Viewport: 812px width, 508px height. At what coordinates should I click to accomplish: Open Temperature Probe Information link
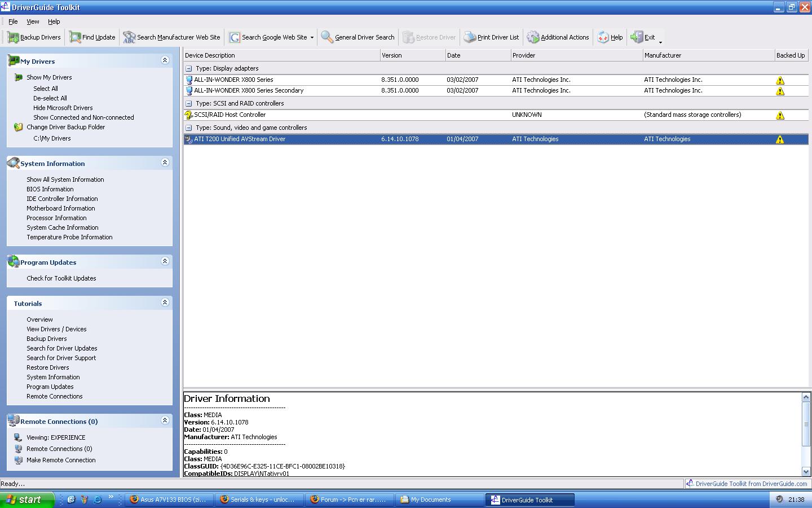(x=69, y=237)
